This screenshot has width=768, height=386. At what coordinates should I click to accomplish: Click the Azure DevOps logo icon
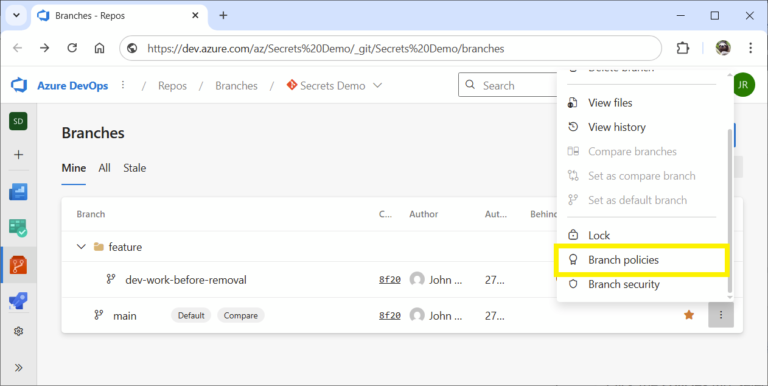coord(19,85)
